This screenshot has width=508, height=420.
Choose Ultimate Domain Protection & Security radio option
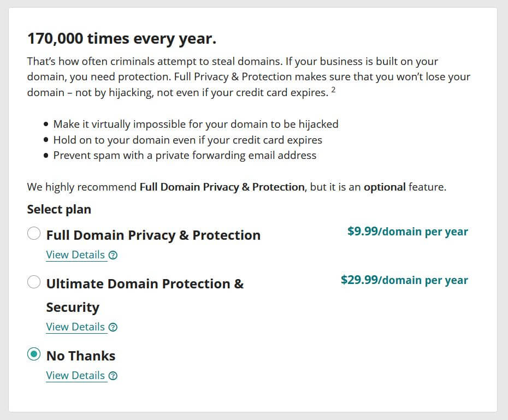pos(34,282)
